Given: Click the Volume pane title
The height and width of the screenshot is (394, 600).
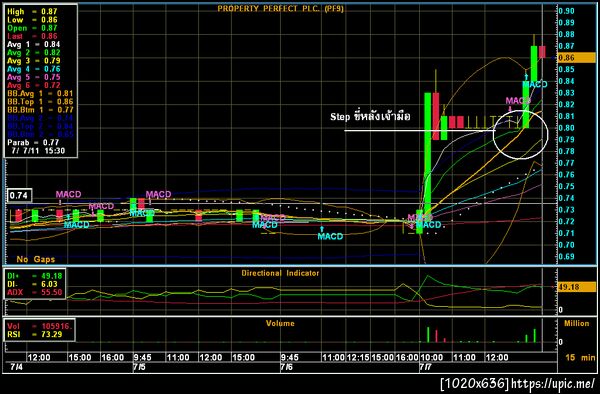Looking at the screenshot, I should point(280,323).
